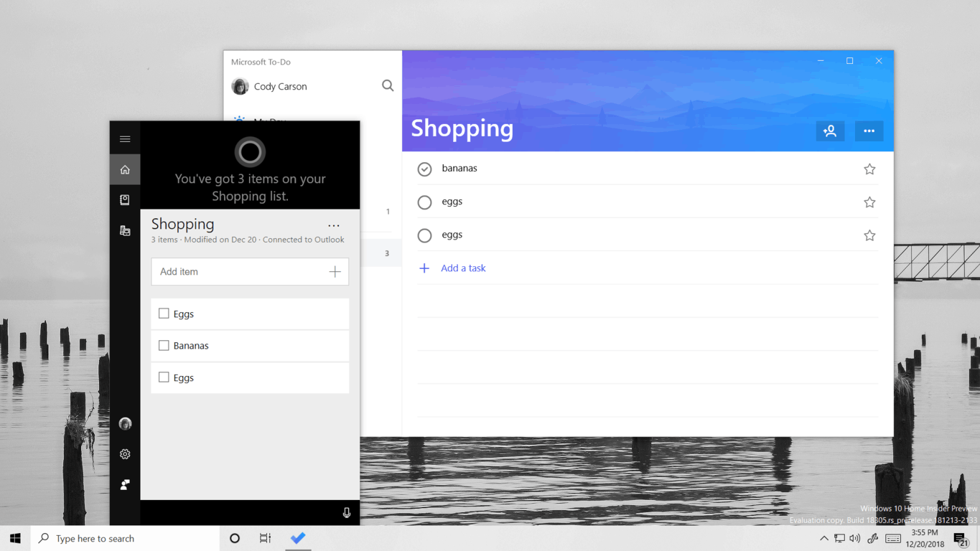Image resolution: width=980 pixels, height=551 pixels.
Task: Open the Cortana hamburger menu
Action: [x=125, y=139]
